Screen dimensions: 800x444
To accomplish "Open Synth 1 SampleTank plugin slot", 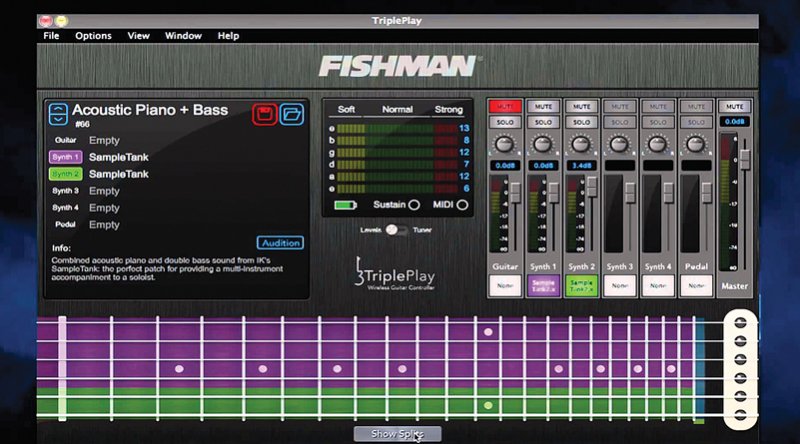I will tap(542, 286).
